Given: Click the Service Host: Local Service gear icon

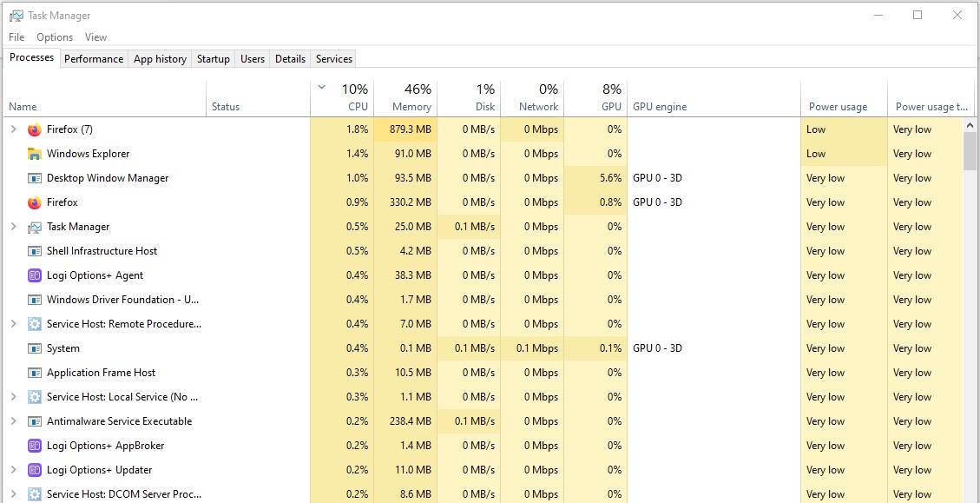Looking at the screenshot, I should click(x=35, y=397).
